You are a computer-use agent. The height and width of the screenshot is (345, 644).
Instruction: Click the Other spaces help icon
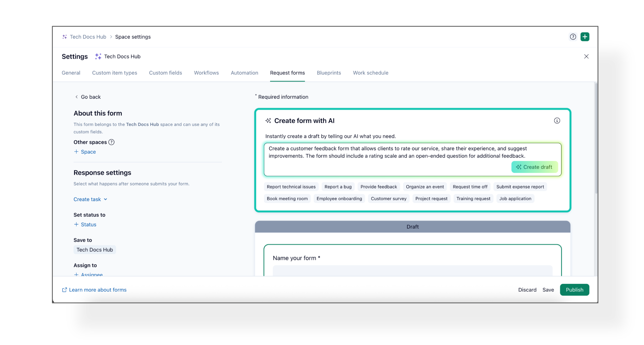(111, 142)
